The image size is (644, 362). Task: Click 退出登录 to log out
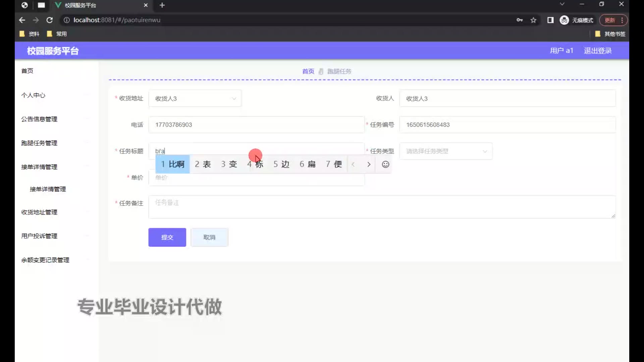pos(597,51)
